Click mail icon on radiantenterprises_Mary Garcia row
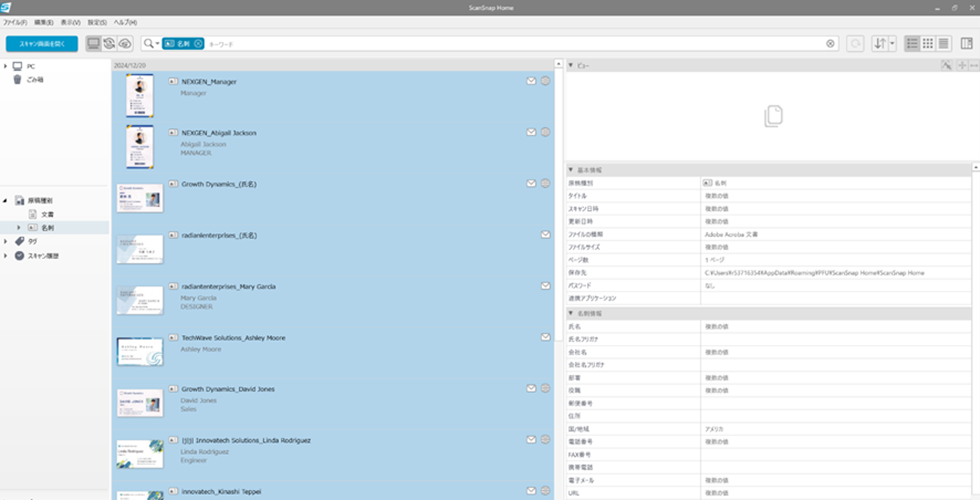This screenshot has width=980, height=500. coord(546,285)
